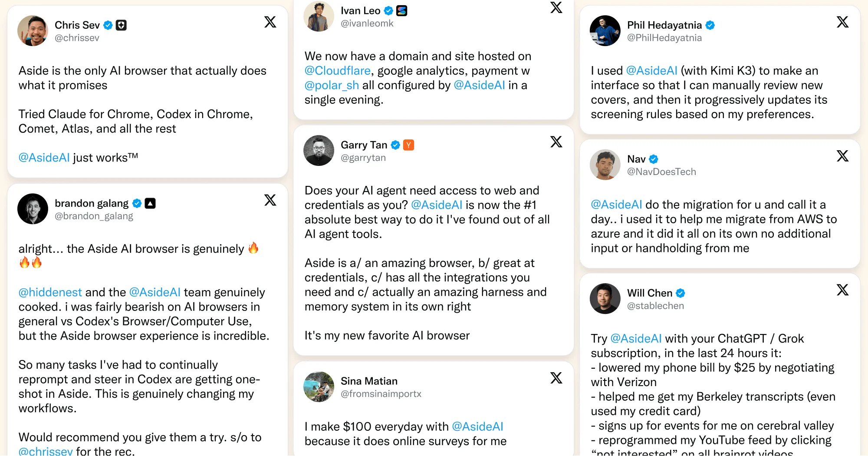Click Will Chen's avatar photo
This screenshot has height=456, width=868.
coord(605,299)
